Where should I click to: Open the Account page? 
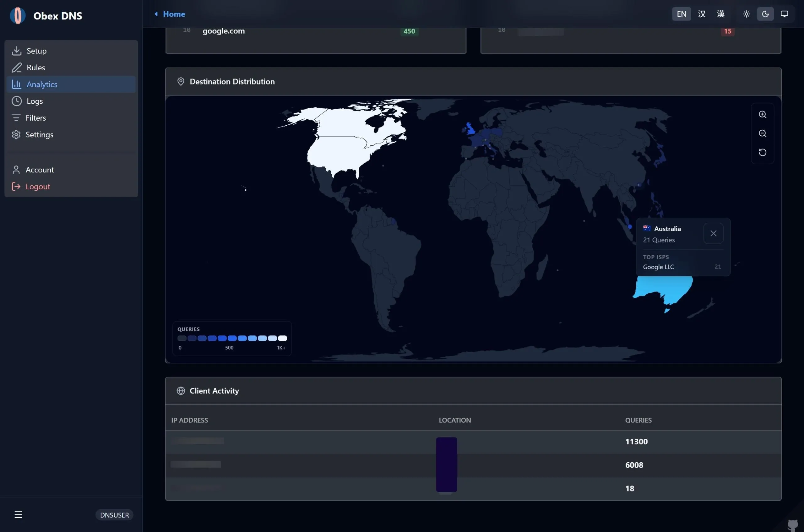point(71,170)
